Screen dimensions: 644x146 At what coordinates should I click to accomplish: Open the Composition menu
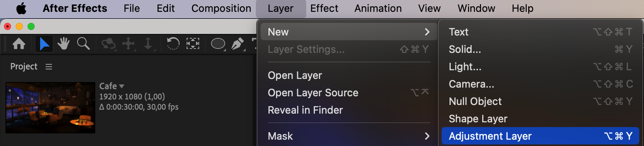[221, 8]
